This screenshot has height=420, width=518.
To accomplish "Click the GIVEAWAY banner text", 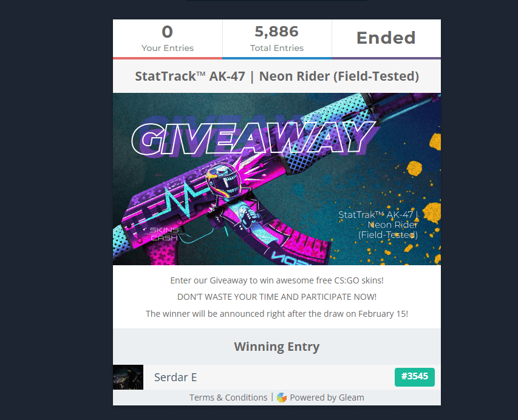I will click(253, 138).
